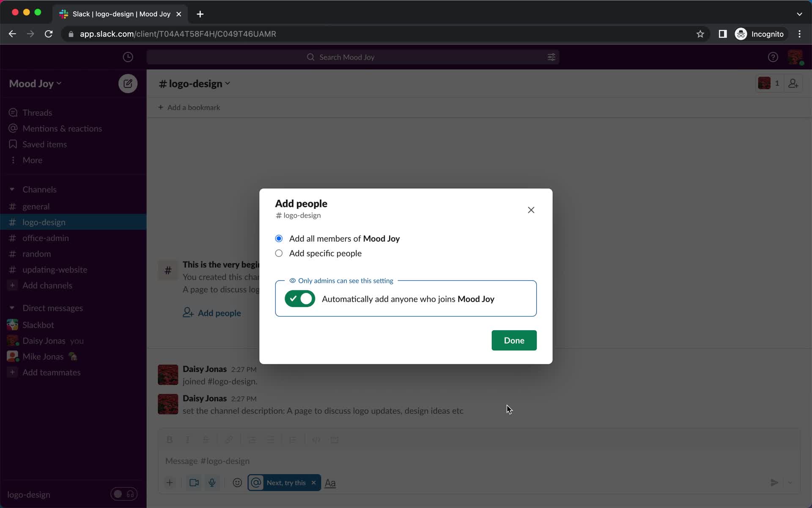Click the user profile avatar icon
This screenshot has width=812, height=508.
[796, 57]
